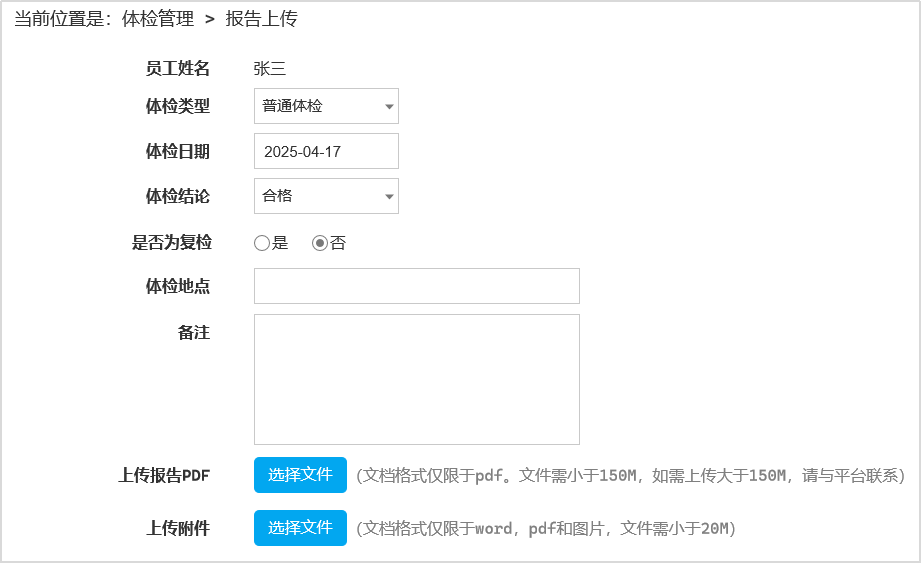Click 选择文件 button for 上传附件
This screenshot has height=564, width=922.
point(300,528)
